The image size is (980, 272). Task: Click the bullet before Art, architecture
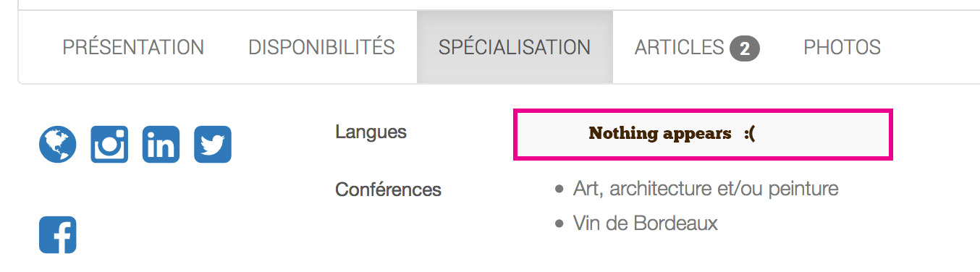[x=559, y=190]
